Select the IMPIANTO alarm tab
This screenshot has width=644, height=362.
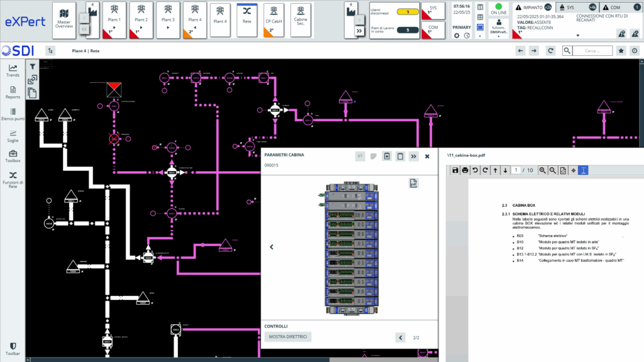point(532,7)
